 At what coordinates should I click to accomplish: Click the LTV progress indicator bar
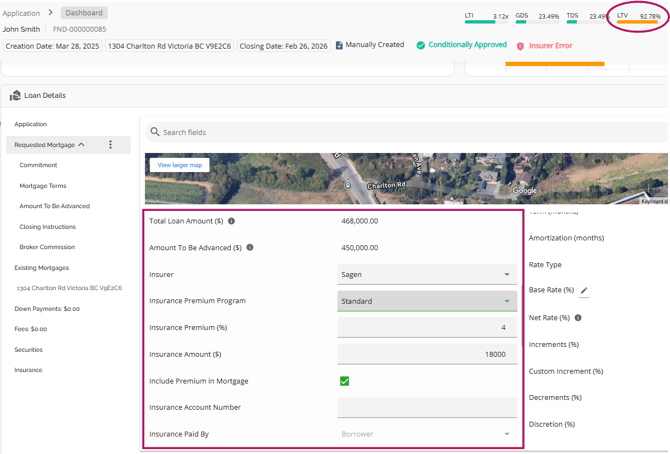coord(637,22)
